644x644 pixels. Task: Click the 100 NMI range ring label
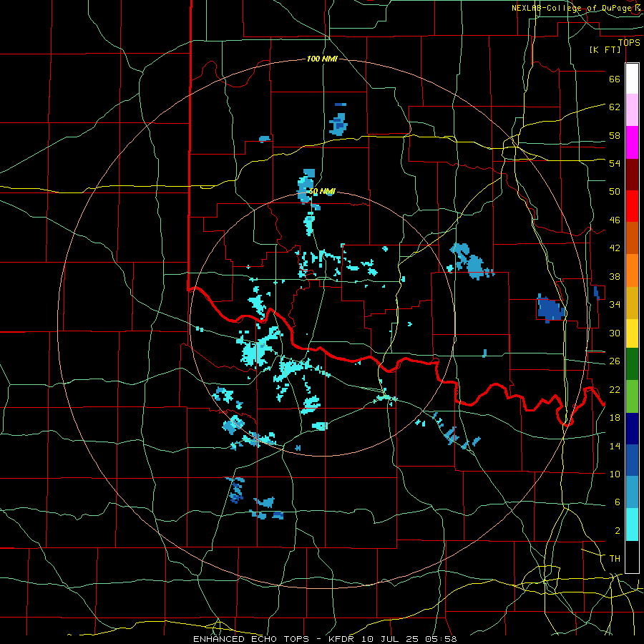[322, 59]
